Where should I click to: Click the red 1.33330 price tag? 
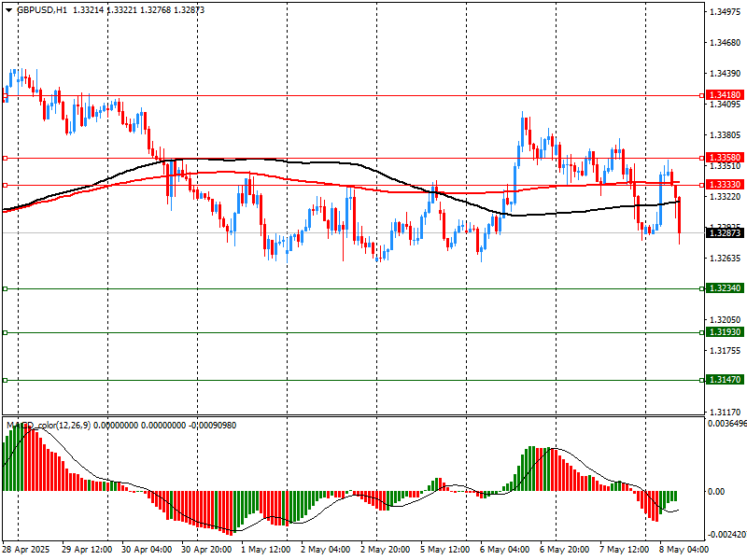pos(725,185)
